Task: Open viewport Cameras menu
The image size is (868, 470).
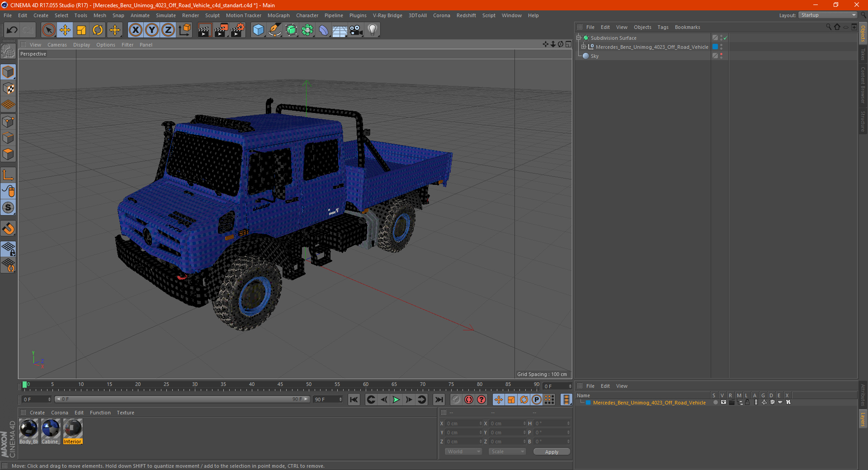Action: pyautogui.click(x=57, y=45)
